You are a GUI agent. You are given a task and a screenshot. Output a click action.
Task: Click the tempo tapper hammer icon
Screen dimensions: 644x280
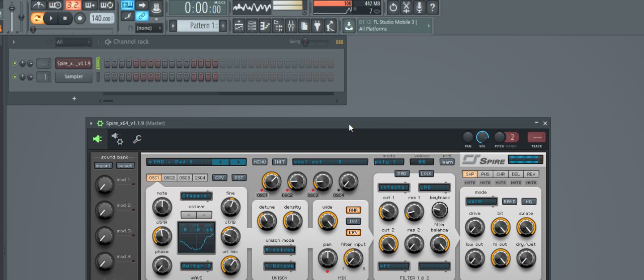point(331,26)
